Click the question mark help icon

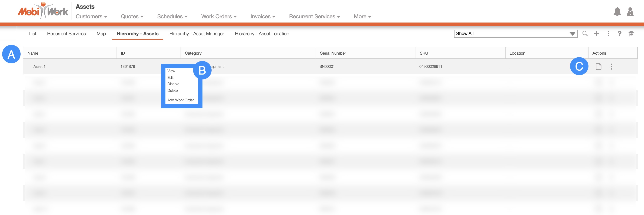click(x=620, y=34)
